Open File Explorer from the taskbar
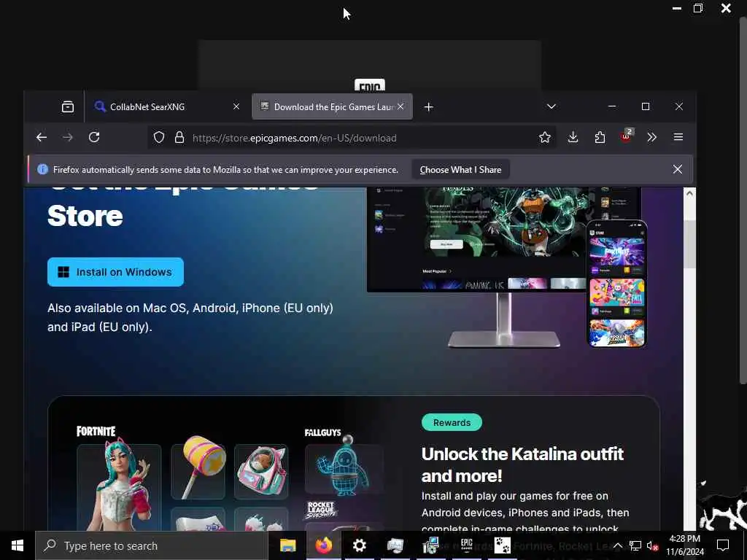The width and height of the screenshot is (747, 560). pyautogui.click(x=287, y=545)
